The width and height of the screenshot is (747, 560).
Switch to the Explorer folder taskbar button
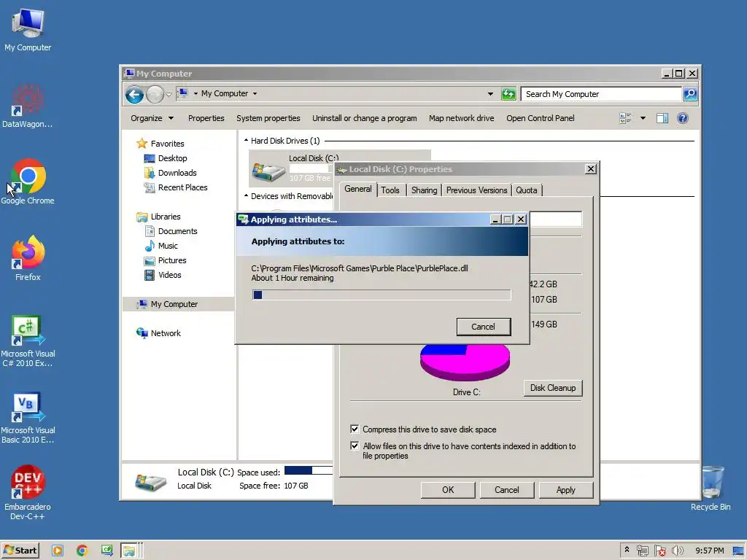(129, 551)
